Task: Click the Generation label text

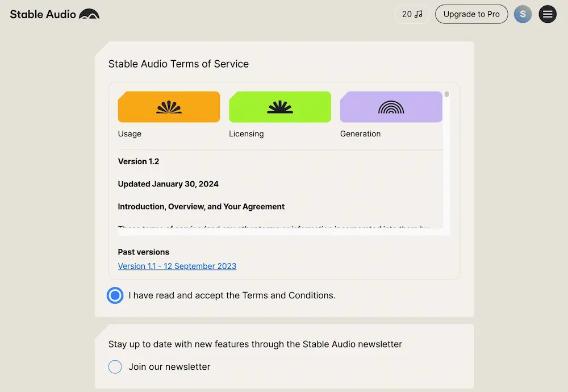Action: pos(361,134)
